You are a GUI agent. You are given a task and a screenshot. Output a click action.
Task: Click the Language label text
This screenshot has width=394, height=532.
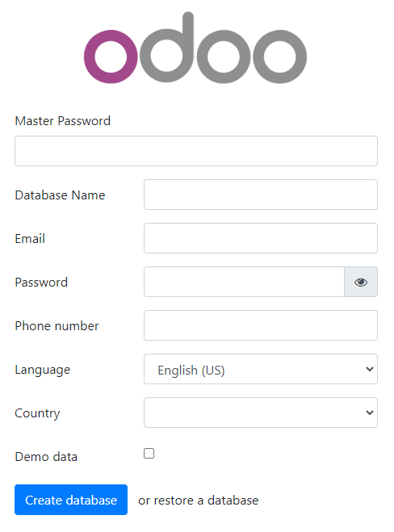43,370
